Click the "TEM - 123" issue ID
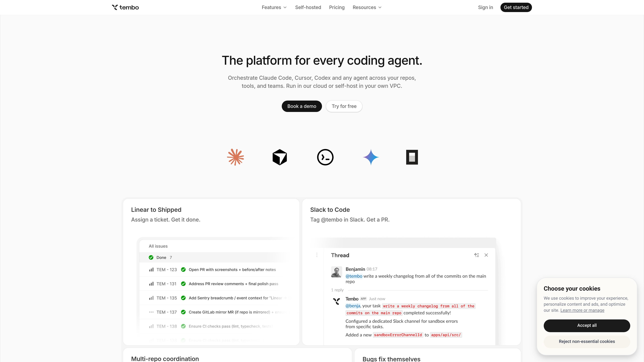This screenshot has width=644, height=362. 167,270
